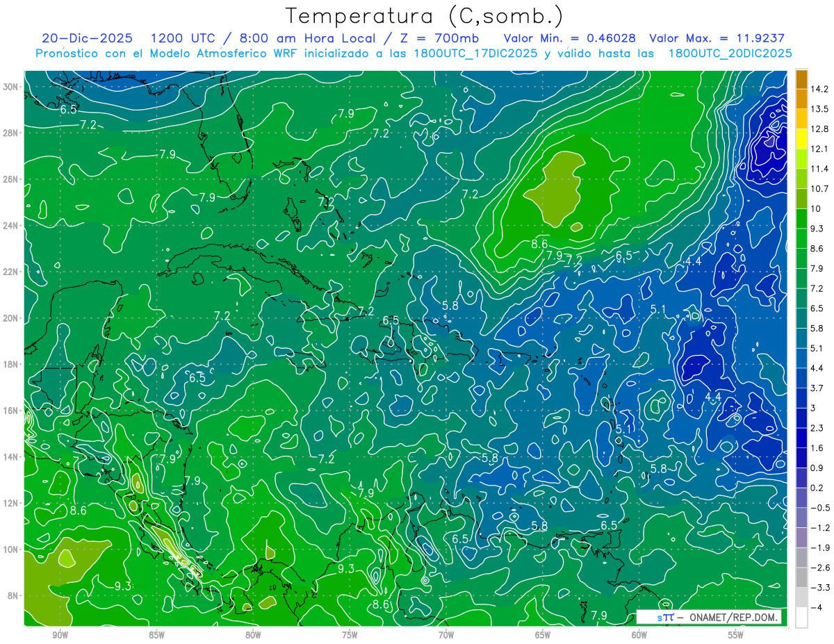This screenshot has width=834, height=644.
Task: Click the '0.2' value in the color legend
Action: coord(818,488)
